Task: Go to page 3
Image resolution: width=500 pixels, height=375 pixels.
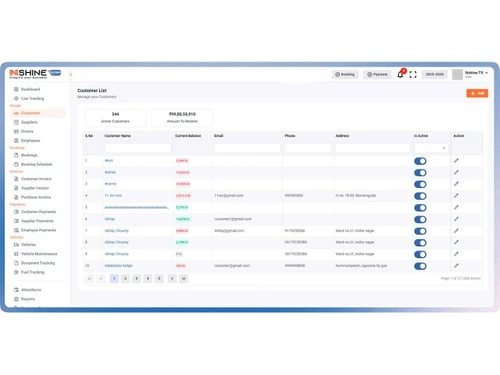Action: tap(136, 278)
